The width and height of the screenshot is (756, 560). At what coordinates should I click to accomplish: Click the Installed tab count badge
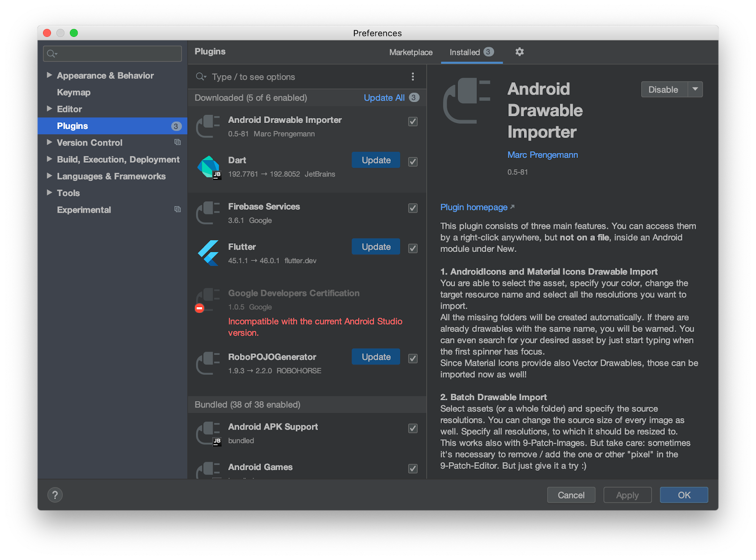click(x=489, y=52)
